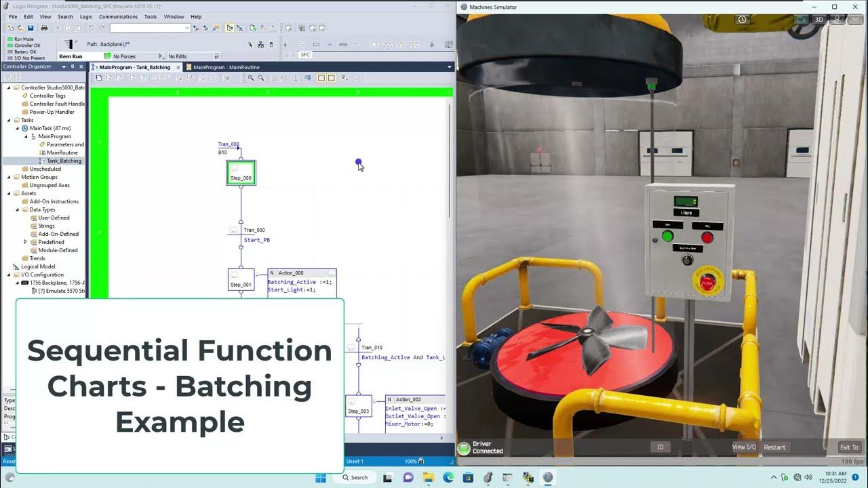Viewport: 868px width, 488px height.
Task: Collapse the MainTask (47 ms) node
Action: point(18,128)
